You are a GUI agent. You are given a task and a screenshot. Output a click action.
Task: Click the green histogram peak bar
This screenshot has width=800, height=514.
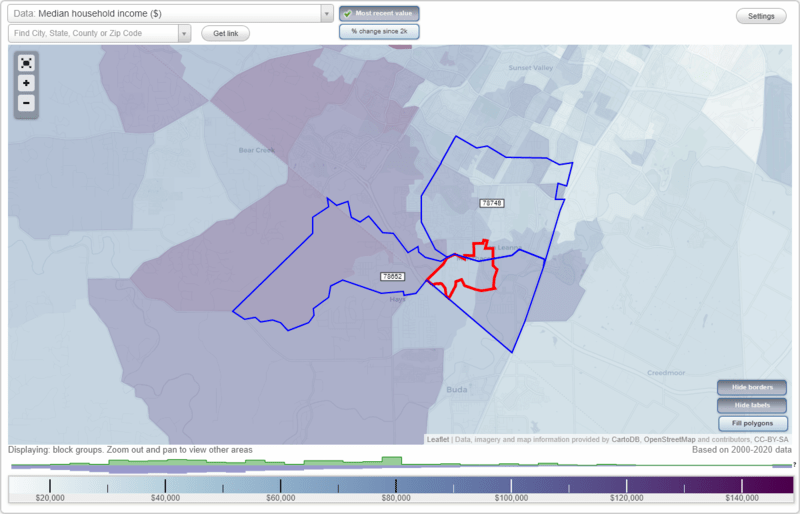coord(392,461)
